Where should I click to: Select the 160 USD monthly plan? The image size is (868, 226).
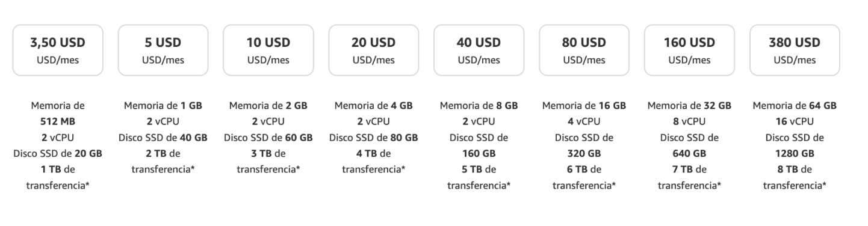(x=690, y=50)
